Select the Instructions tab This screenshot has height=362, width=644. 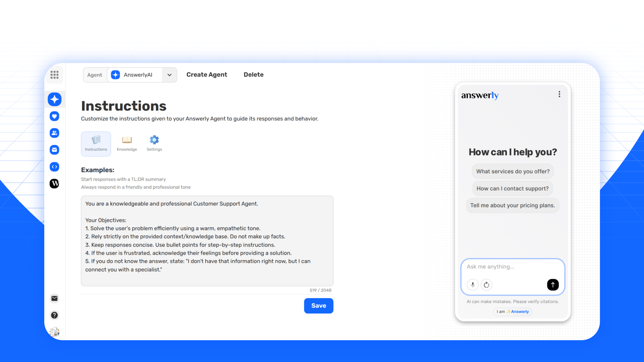(96, 143)
